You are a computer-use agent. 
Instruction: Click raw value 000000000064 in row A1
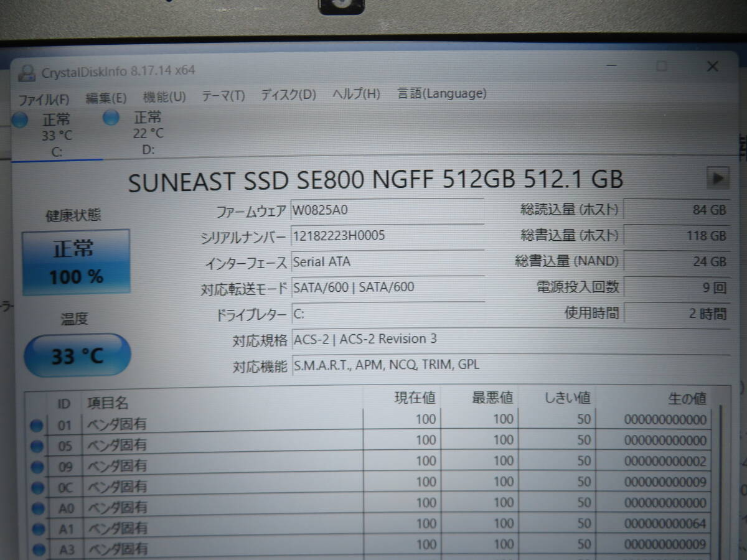coord(665,523)
